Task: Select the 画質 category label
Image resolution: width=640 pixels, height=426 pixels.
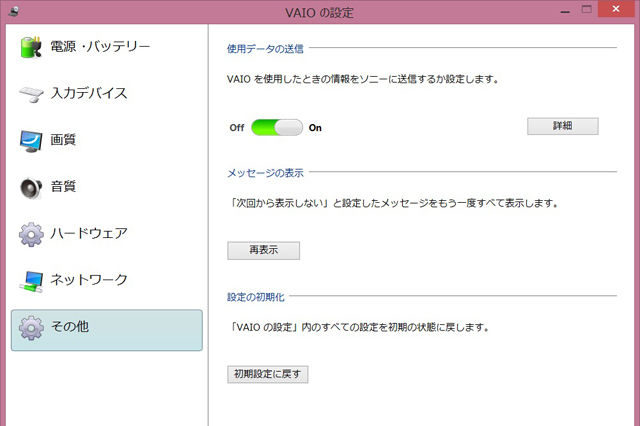Action: click(63, 140)
